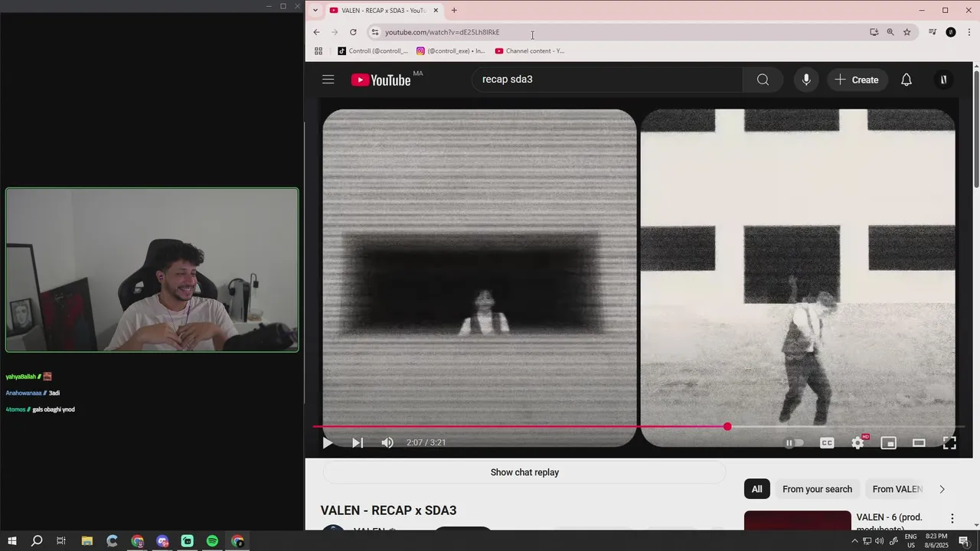Click the VALEN - RECAP x SDA3 video title
The image size is (980, 551).
(388, 510)
